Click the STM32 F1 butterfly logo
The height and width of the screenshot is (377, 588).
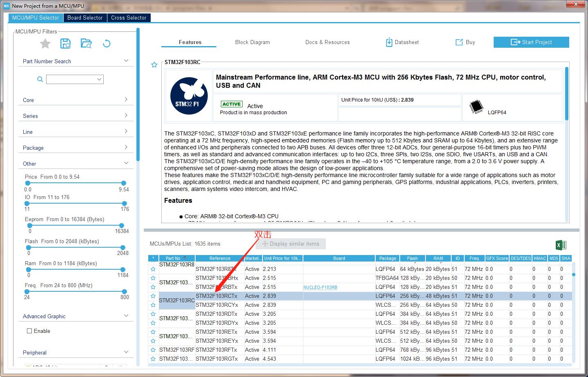189,96
